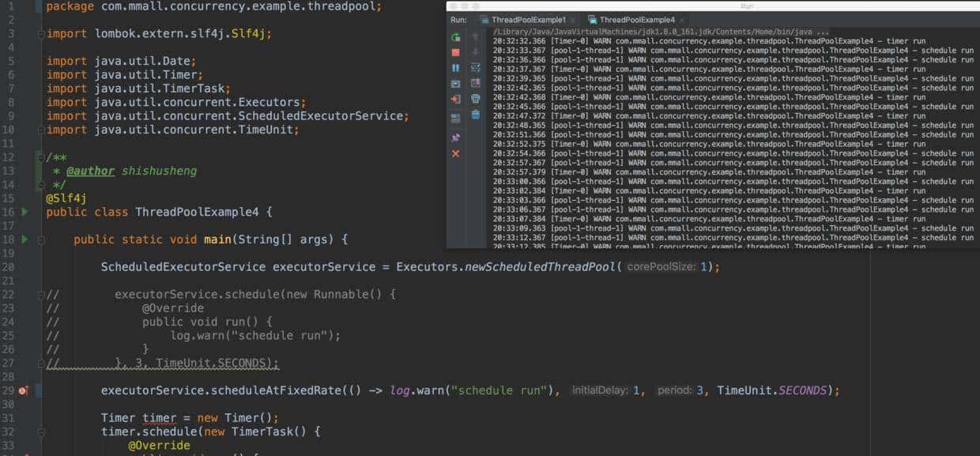
Task: Run the ThreadPoolExample4 class from gutter arrow
Action: click(x=25, y=212)
